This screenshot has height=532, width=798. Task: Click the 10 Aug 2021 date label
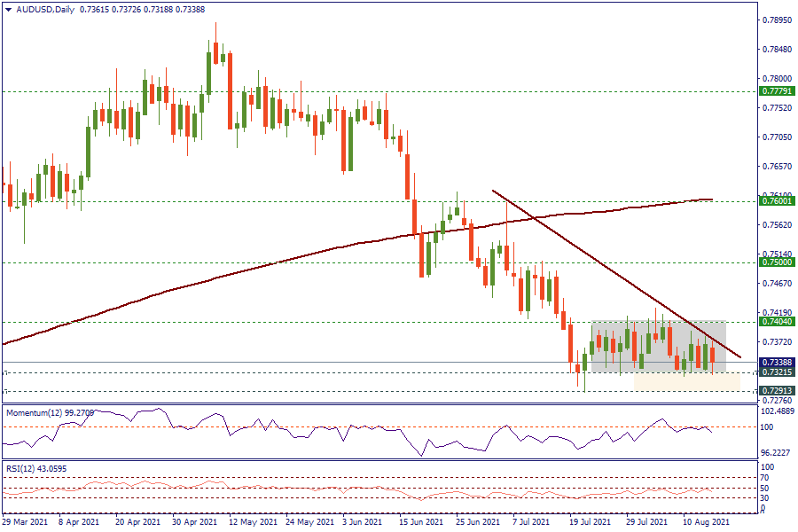[706, 523]
